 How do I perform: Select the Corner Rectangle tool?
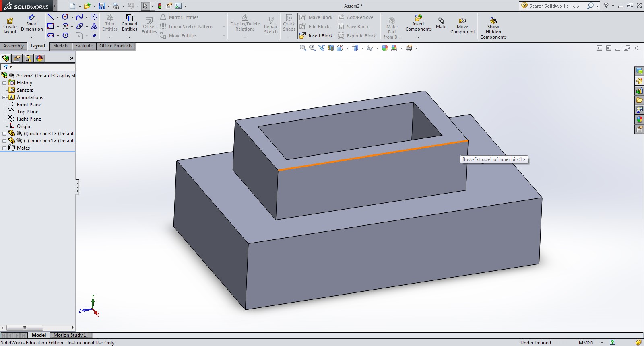point(51,26)
